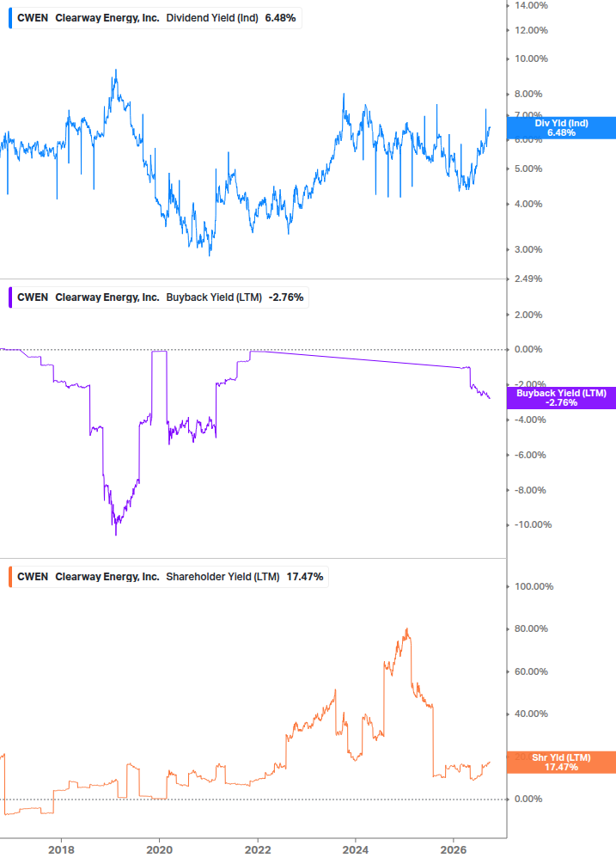Viewport: 616px width, 864px height.
Task: Click the -6.00% tick on buyback yield axis
Action: pos(530,455)
